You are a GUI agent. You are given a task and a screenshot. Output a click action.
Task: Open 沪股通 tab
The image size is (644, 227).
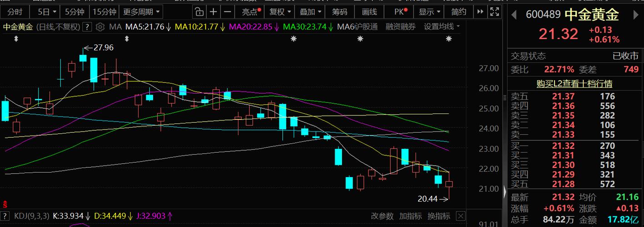tap(366, 27)
